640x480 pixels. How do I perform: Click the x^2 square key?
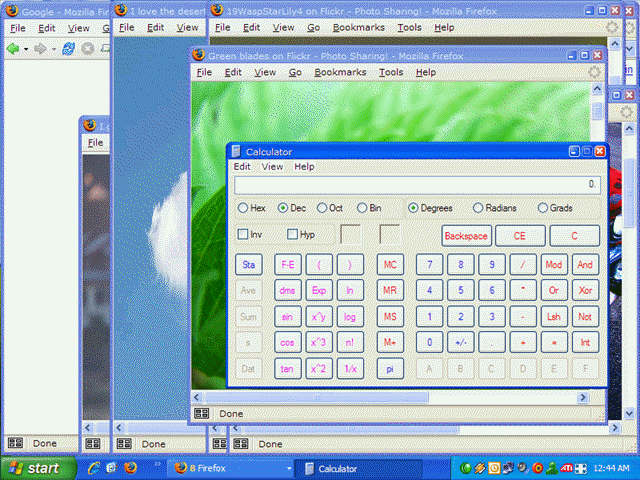[x=319, y=369]
